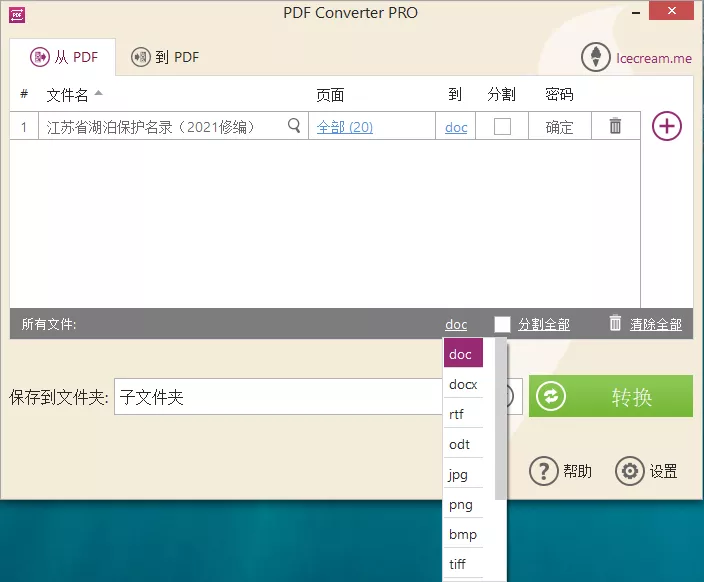The image size is (704, 582).
Task: Open page range link 全部 (20)
Action: click(x=344, y=127)
